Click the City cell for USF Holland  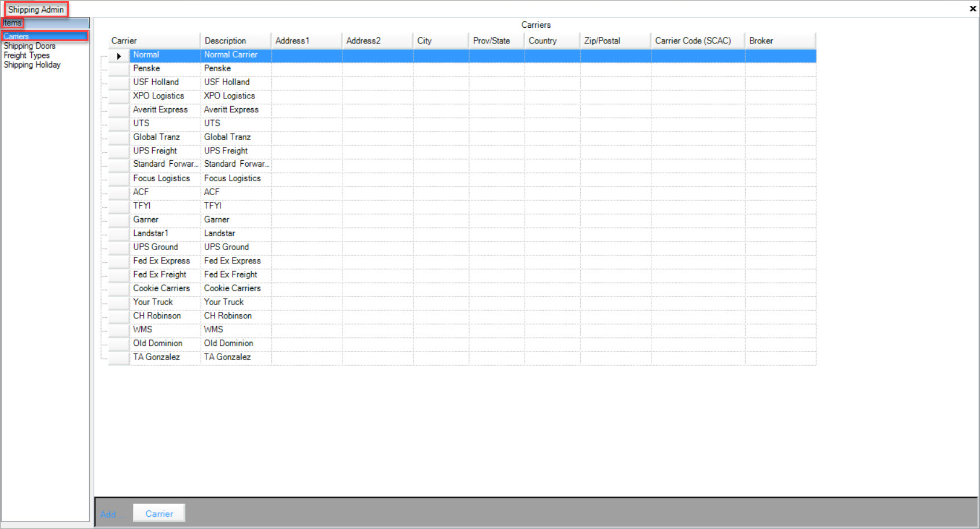(x=441, y=82)
